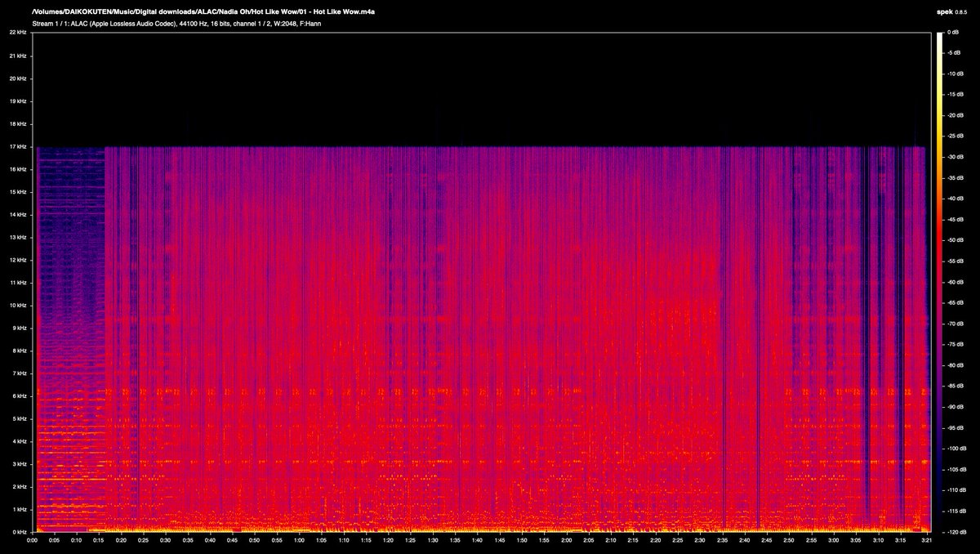Click the 2:35 time axis label

724,541
